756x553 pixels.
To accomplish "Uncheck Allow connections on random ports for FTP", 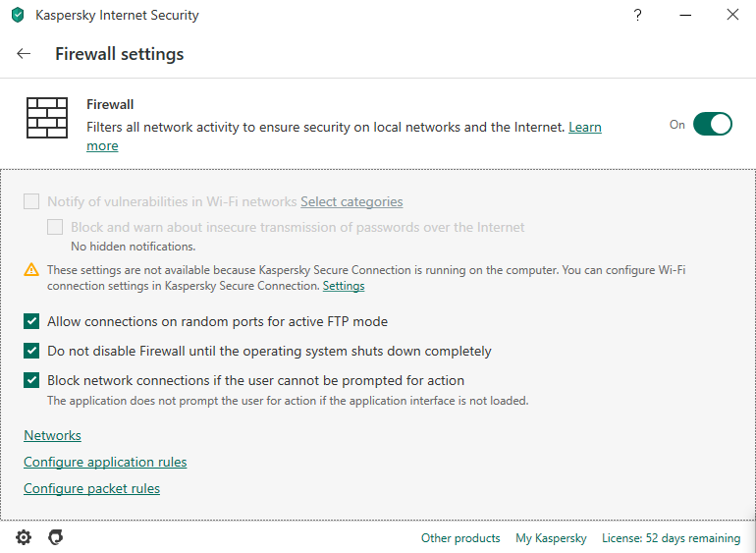I will (31, 321).
